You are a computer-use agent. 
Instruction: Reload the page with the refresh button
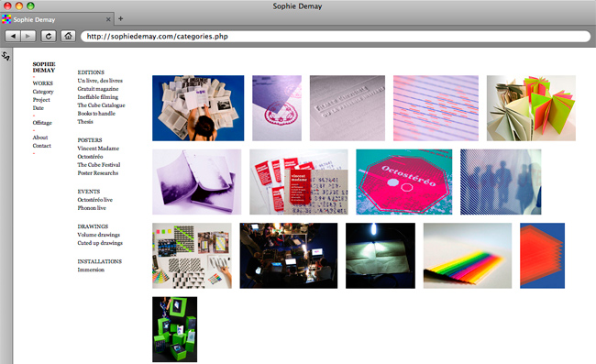(49, 36)
